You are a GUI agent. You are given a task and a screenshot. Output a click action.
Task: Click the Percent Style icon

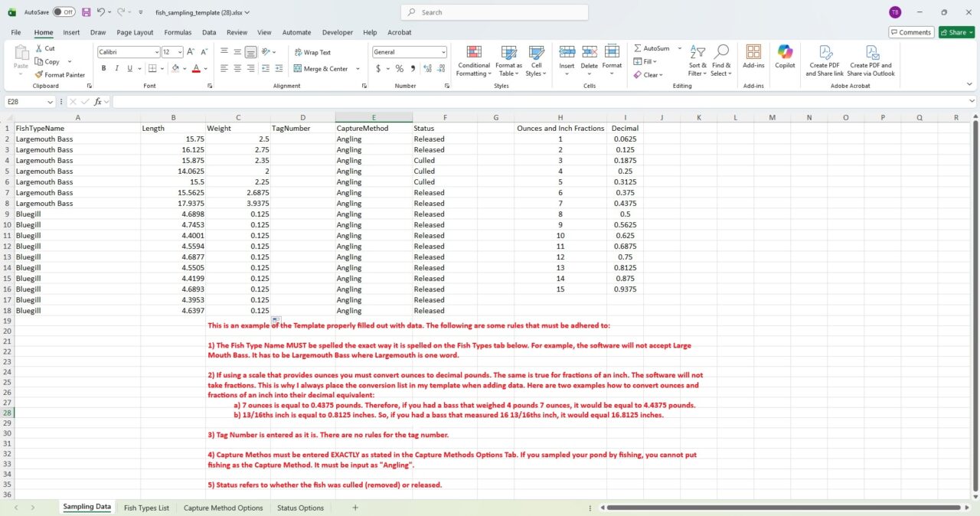(399, 68)
